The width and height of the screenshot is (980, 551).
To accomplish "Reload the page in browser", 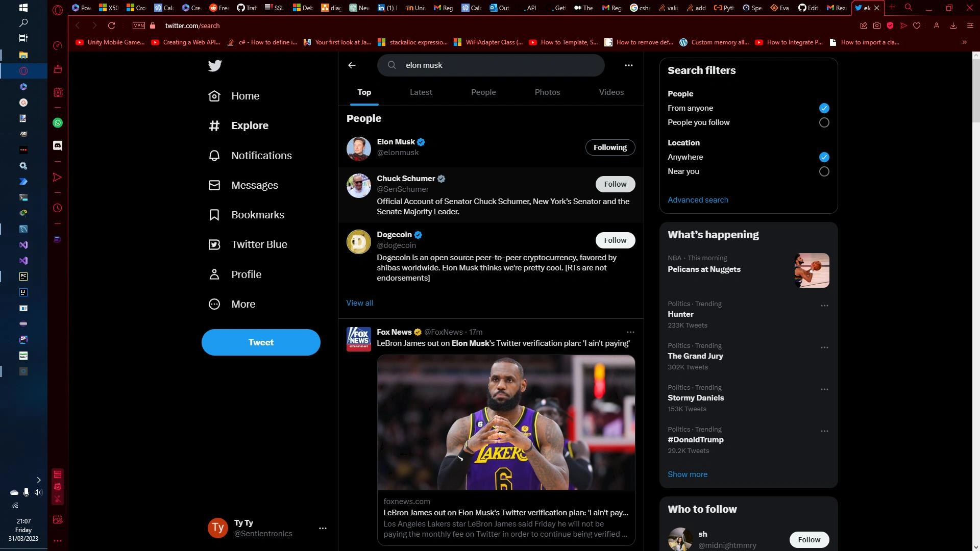I will click(x=111, y=26).
